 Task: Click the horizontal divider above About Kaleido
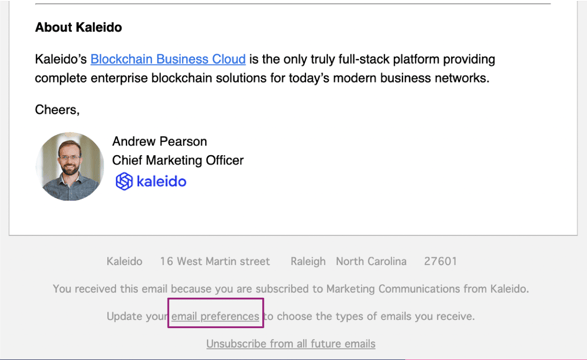coord(293,4)
